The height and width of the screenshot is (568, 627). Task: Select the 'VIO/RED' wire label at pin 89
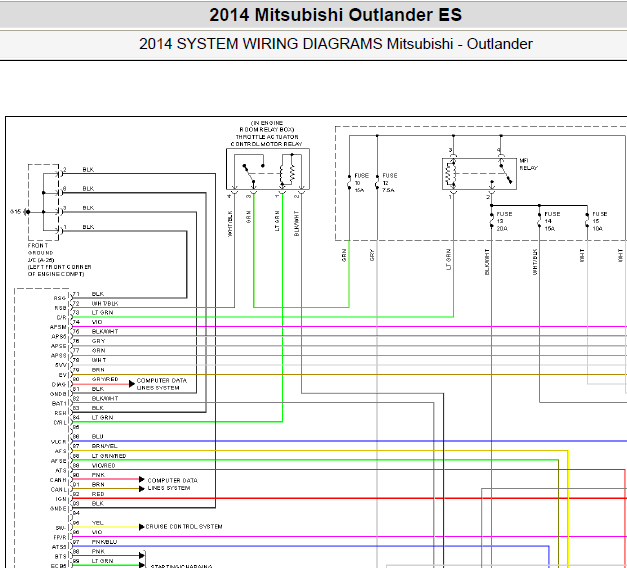(104, 466)
